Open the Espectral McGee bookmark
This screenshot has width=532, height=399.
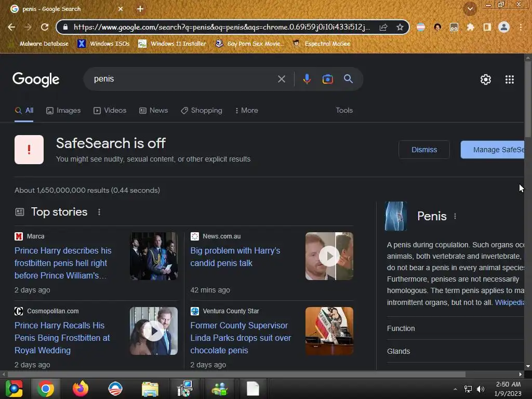coord(321,44)
